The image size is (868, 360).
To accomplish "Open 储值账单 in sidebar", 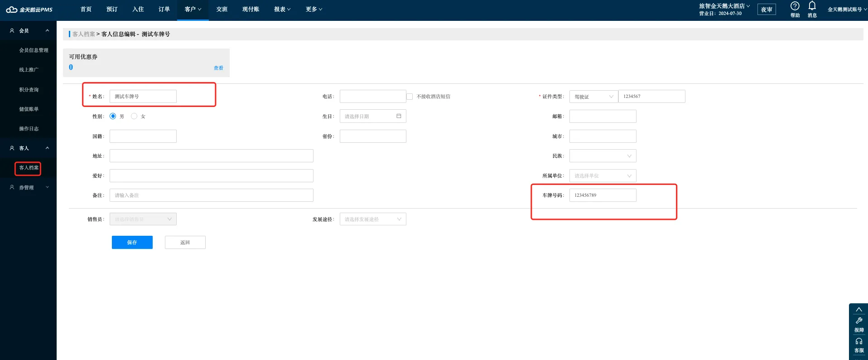I will click(x=29, y=109).
